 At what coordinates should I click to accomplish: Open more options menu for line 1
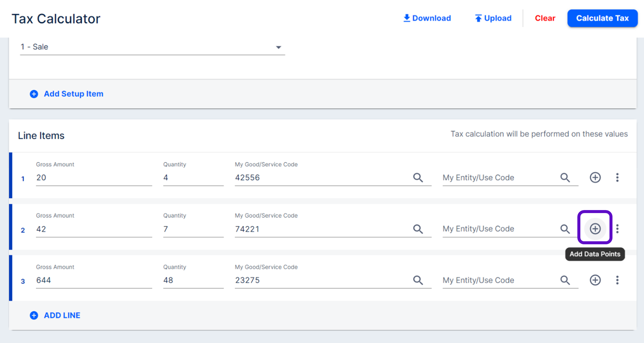617,178
